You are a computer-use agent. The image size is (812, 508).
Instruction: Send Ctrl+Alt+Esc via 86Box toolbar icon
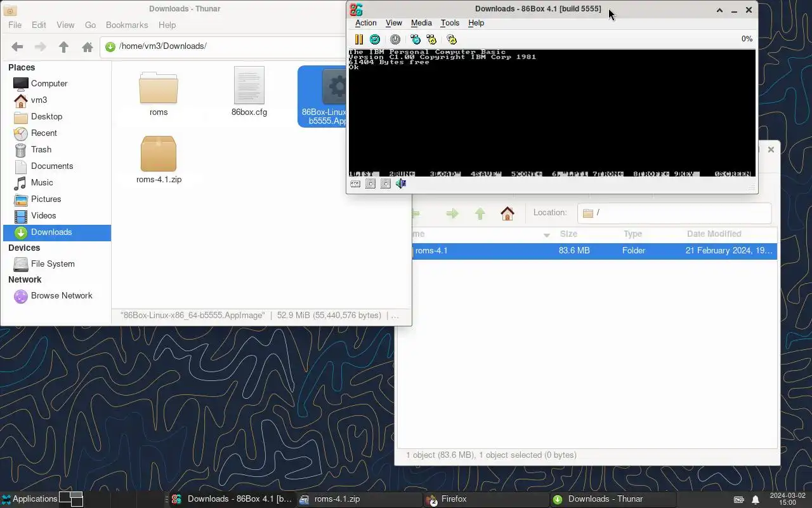(431, 39)
